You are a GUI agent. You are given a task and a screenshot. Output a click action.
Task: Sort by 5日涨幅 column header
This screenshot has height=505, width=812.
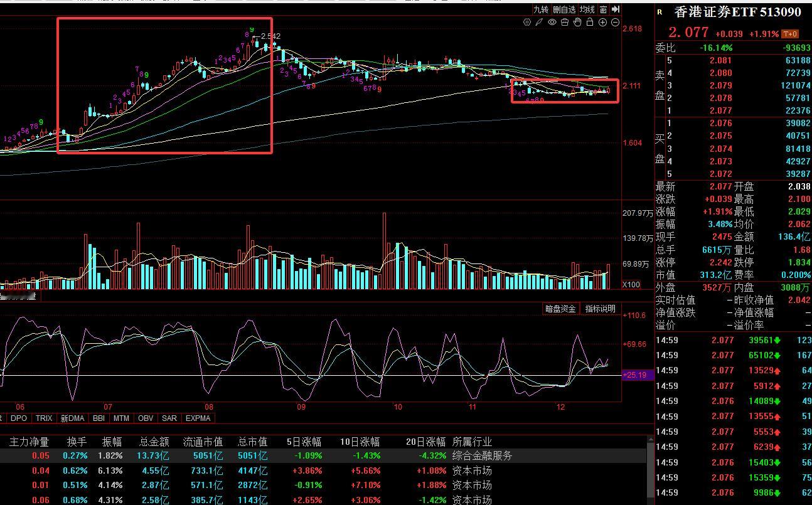pos(304,442)
